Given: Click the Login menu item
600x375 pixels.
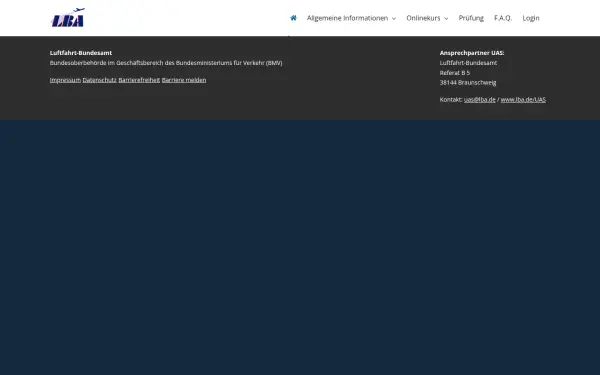Looking at the screenshot, I should point(531,18).
